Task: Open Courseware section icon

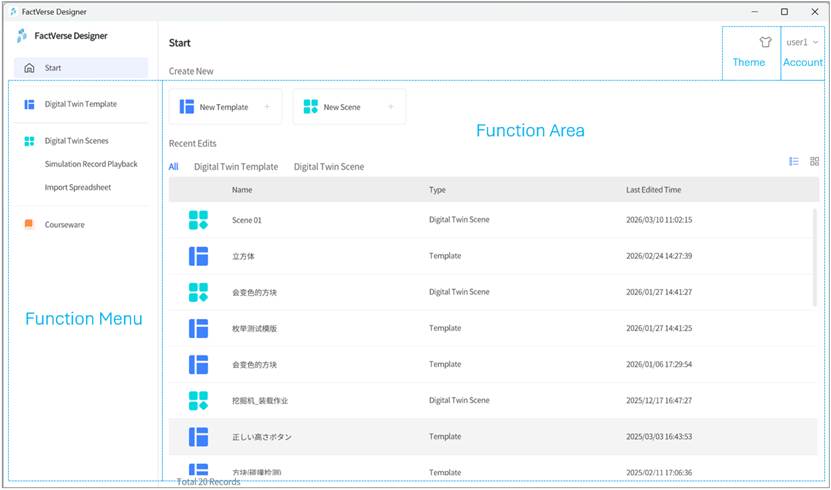Action: click(29, 225)
